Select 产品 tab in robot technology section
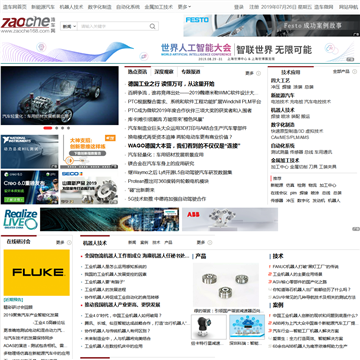The image size is (360, 360). (x=168, y=242)
